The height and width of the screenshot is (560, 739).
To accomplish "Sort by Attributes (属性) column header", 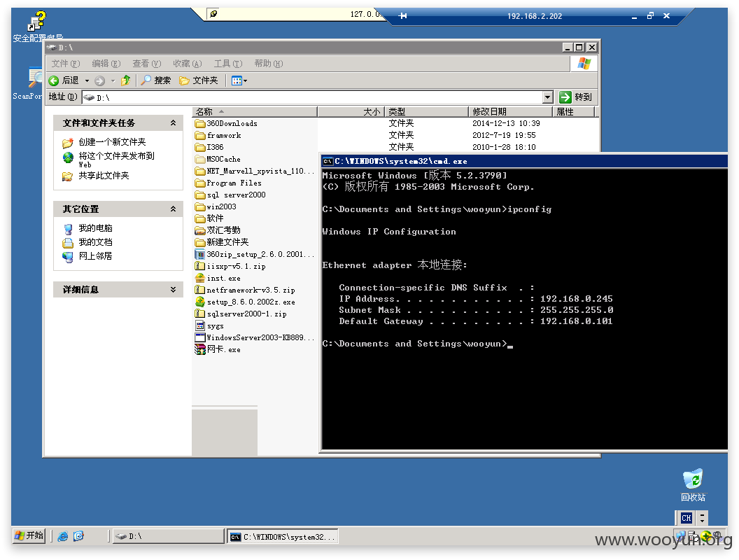I will tap(574, 112).
